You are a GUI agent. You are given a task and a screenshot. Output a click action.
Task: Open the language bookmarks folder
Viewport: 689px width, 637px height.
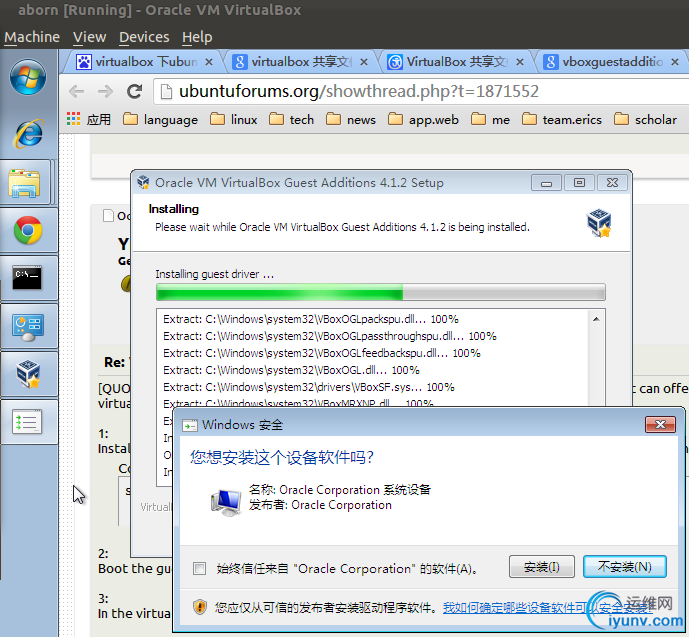(160, 119)
